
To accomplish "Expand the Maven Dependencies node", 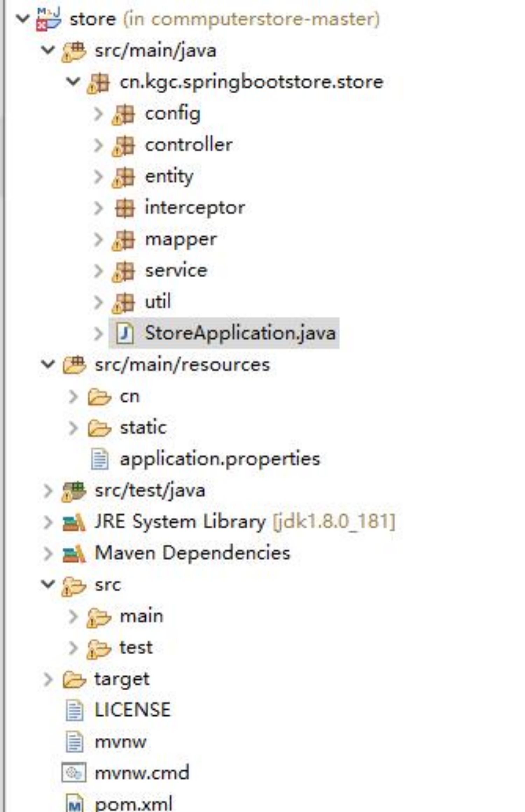I will coord(48,554).
